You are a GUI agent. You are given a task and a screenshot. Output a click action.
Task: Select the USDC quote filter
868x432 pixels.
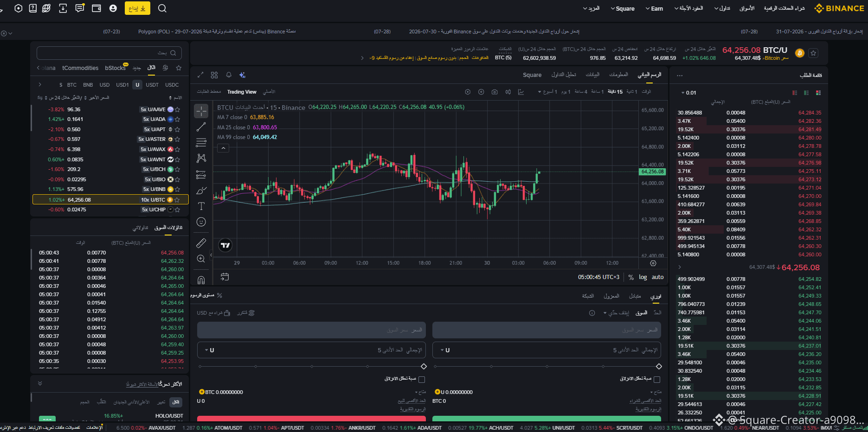172,85
